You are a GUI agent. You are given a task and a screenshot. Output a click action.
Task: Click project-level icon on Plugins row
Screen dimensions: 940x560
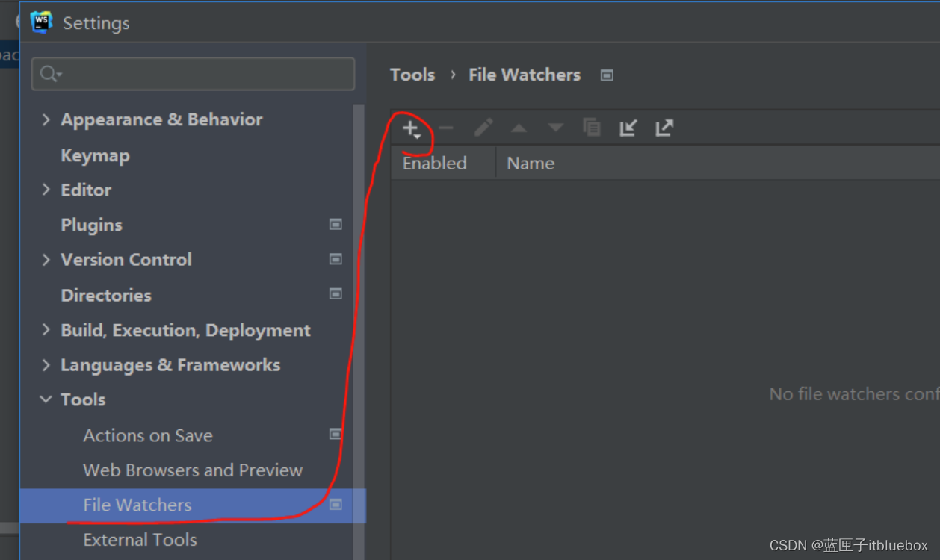[336, 224]
